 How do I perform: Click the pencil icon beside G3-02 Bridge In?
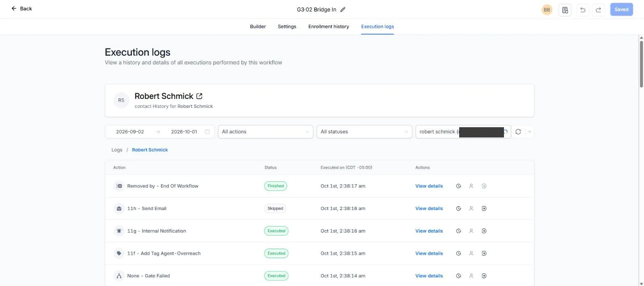pyautogui.click(x=343, y=9)
